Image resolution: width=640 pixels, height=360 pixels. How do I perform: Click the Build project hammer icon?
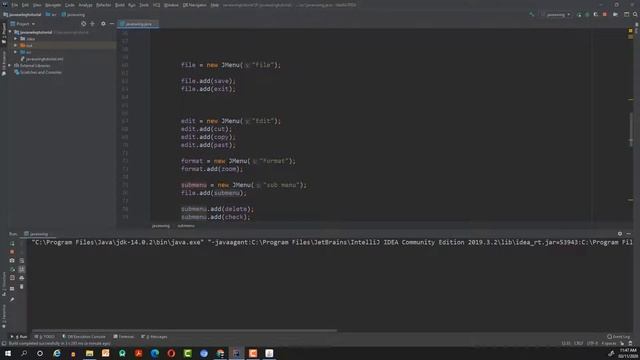[531, 15]
